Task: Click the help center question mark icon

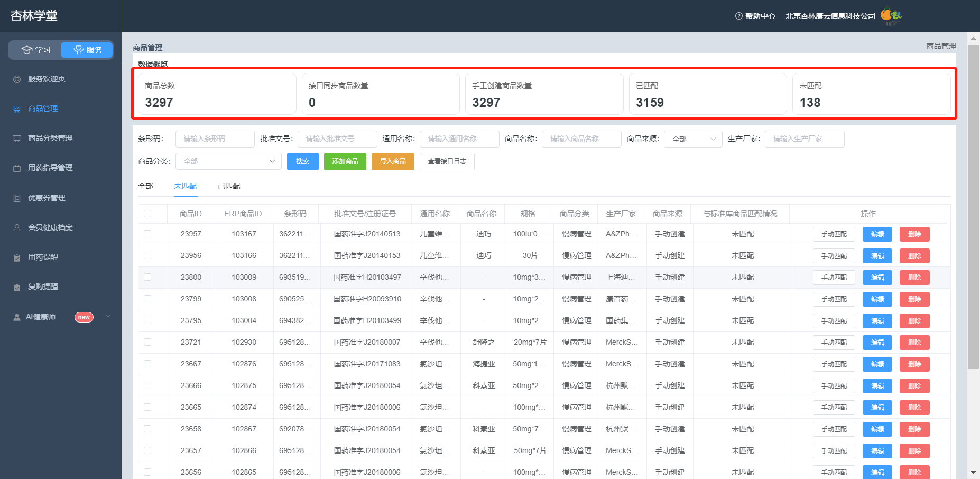Action: tap(739, 16)
